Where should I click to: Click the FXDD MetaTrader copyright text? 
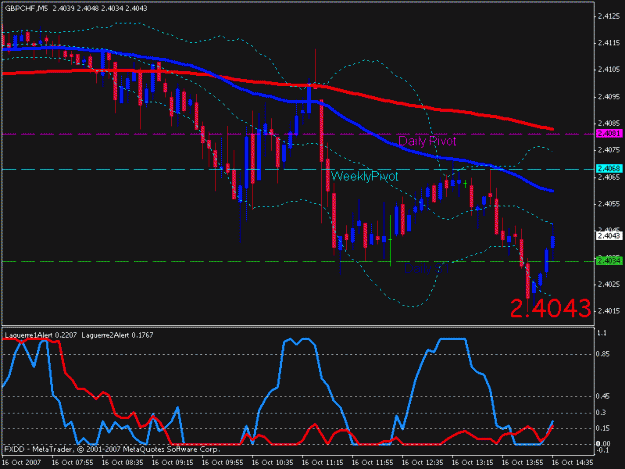[x=112, y=449]
